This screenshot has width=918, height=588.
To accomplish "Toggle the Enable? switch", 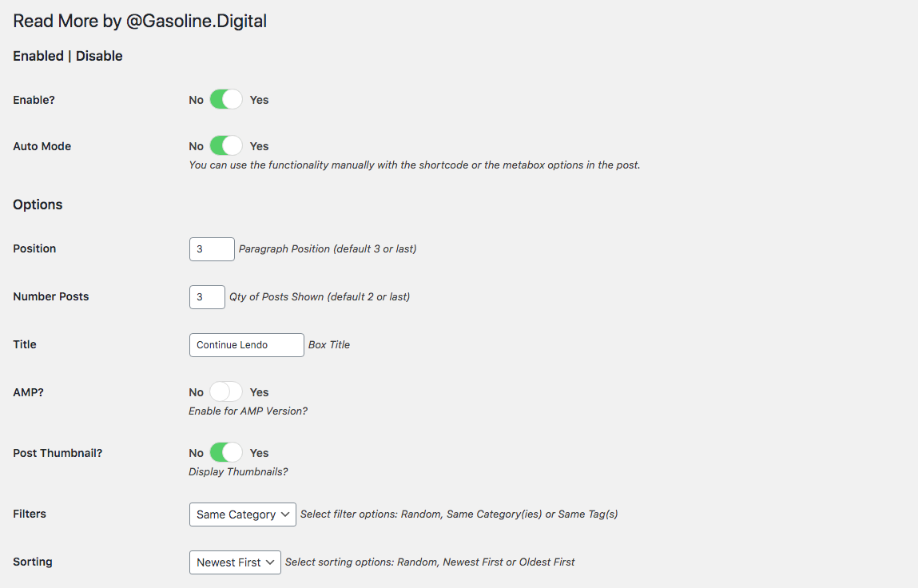I will [226, 100].
